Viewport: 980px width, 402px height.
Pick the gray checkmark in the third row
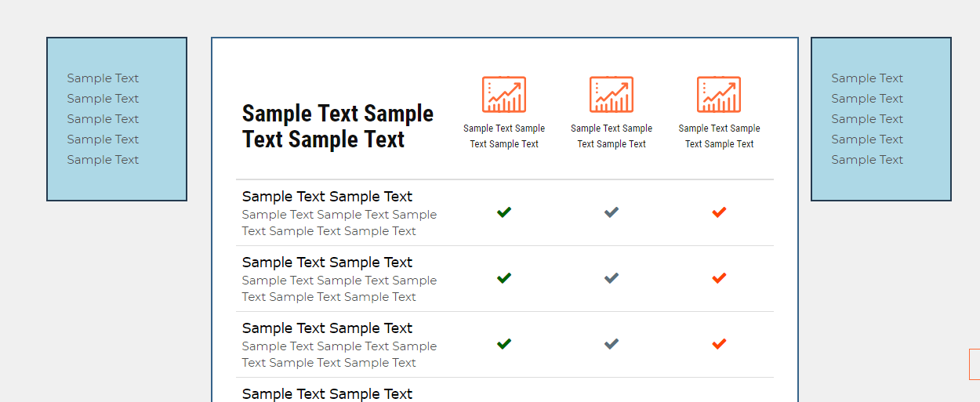pyautogui.click(x=612, y=344)
